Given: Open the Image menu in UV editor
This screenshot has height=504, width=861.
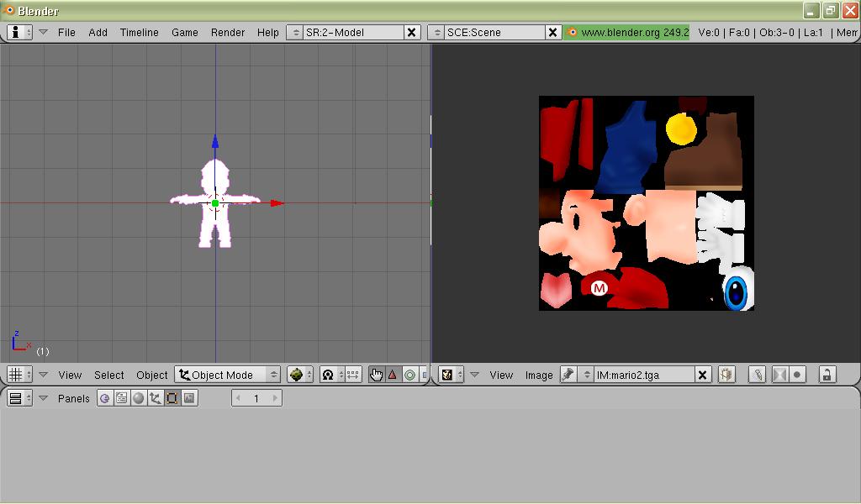Looking at the screenshot, I should pyautogui.click(x=539, y=375).
